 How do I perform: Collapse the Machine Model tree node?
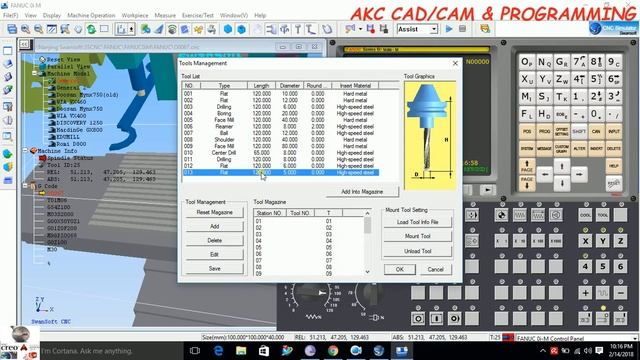point(34,73)
